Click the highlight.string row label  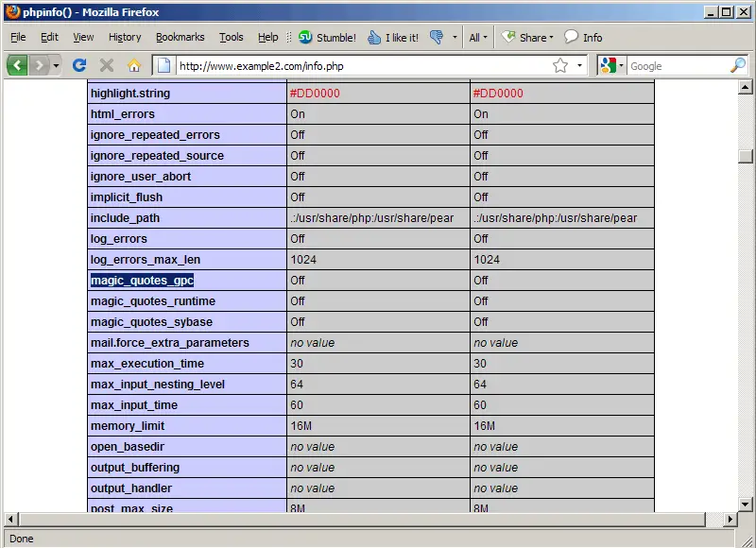[x=130, y=94]
